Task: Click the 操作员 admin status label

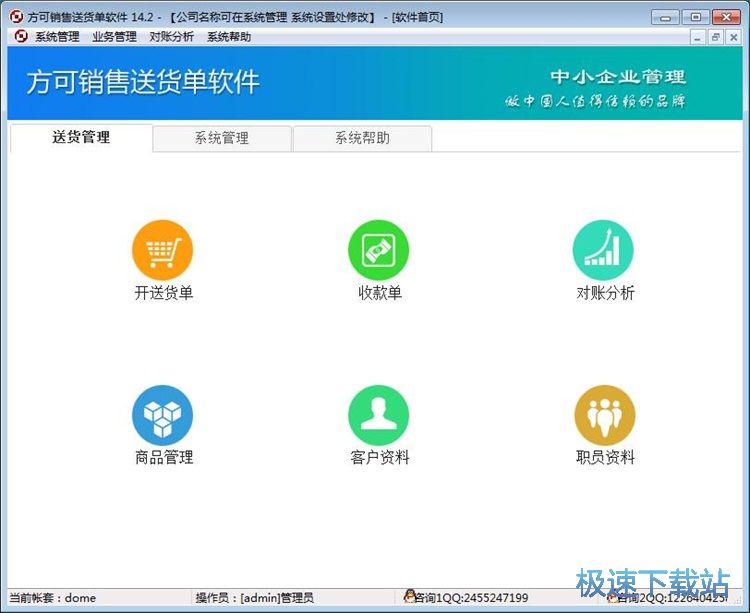Action: (x=255, y=598)
